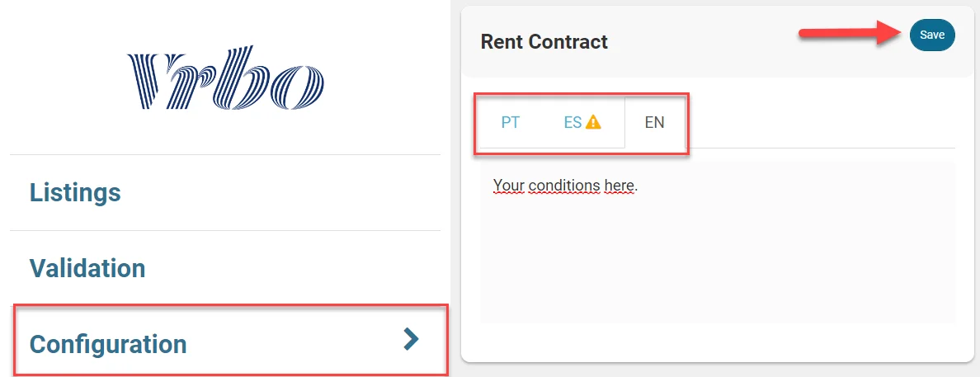
Task: Switch to the PT language tab
Action: pyautogui.click(x=511, y=123)
